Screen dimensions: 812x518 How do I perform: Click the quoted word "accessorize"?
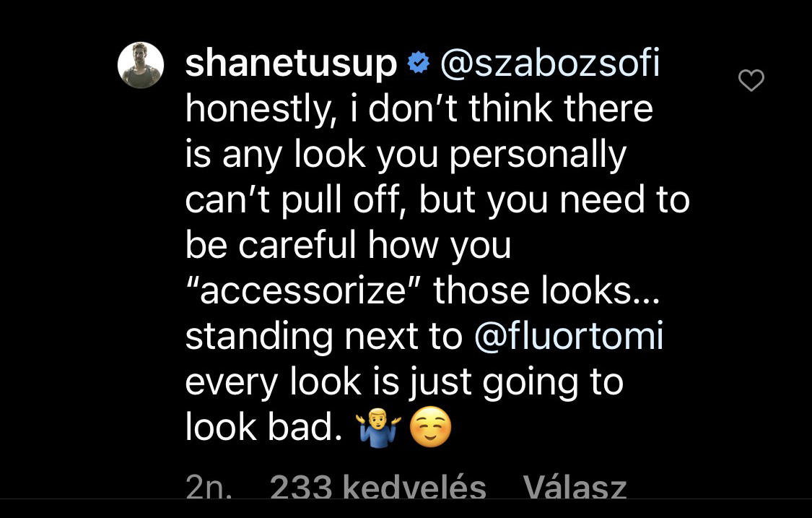304,292
